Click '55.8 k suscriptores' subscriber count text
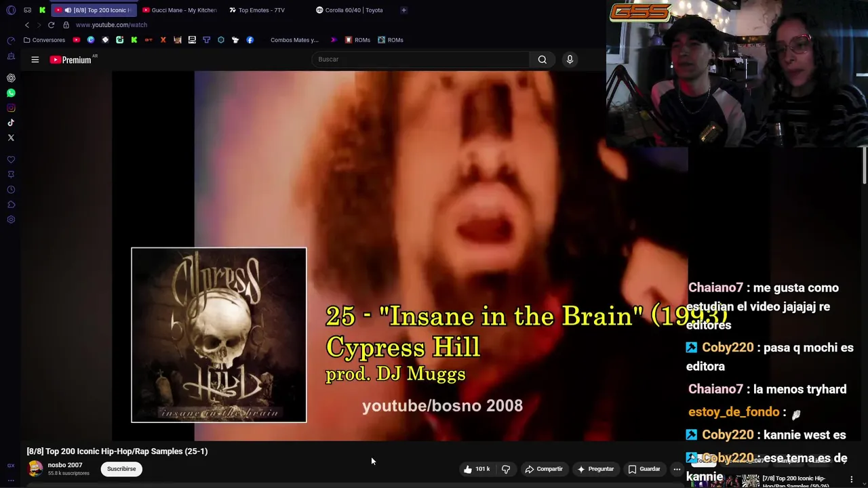 [68, 473]
